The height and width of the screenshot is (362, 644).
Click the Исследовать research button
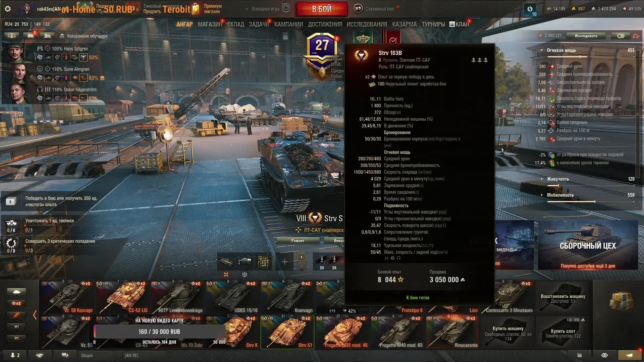pos(586,36)
